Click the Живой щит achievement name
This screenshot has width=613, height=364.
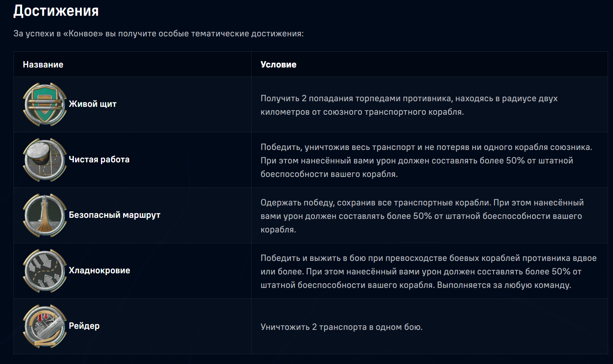click(x=93, y=104)
